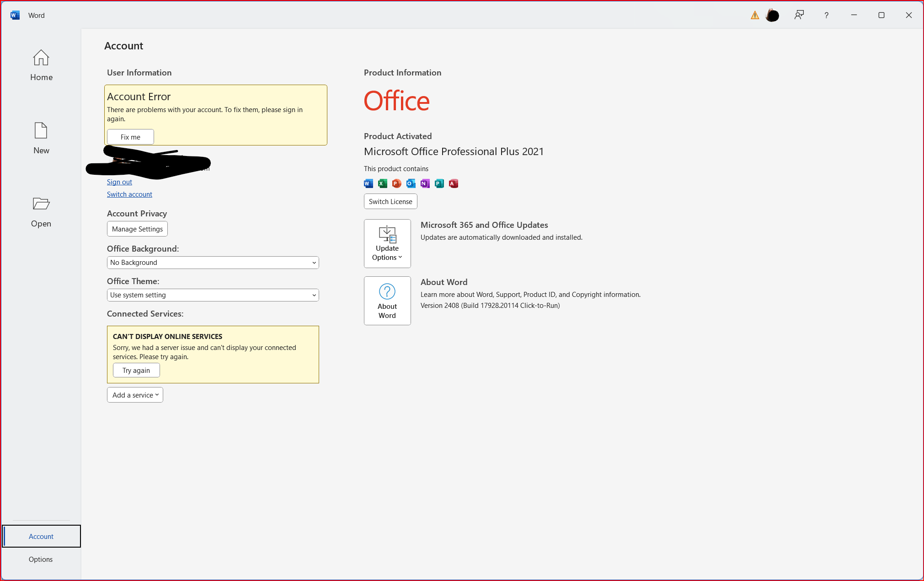The width and height of the screenshot is (924, 581).
Task: Click the Open folder icon
Action: (x=41, y=204)
